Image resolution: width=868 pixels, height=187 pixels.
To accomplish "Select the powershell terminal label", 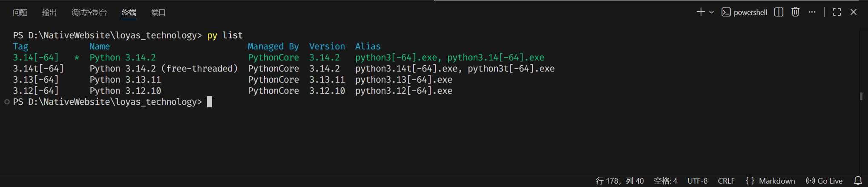I will click(x=744, y=12).
